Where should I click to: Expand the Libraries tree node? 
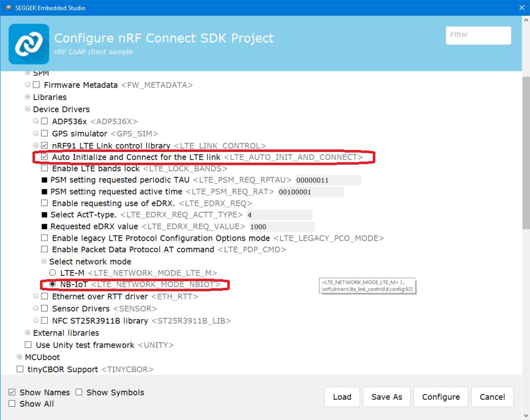pos(27,97)
